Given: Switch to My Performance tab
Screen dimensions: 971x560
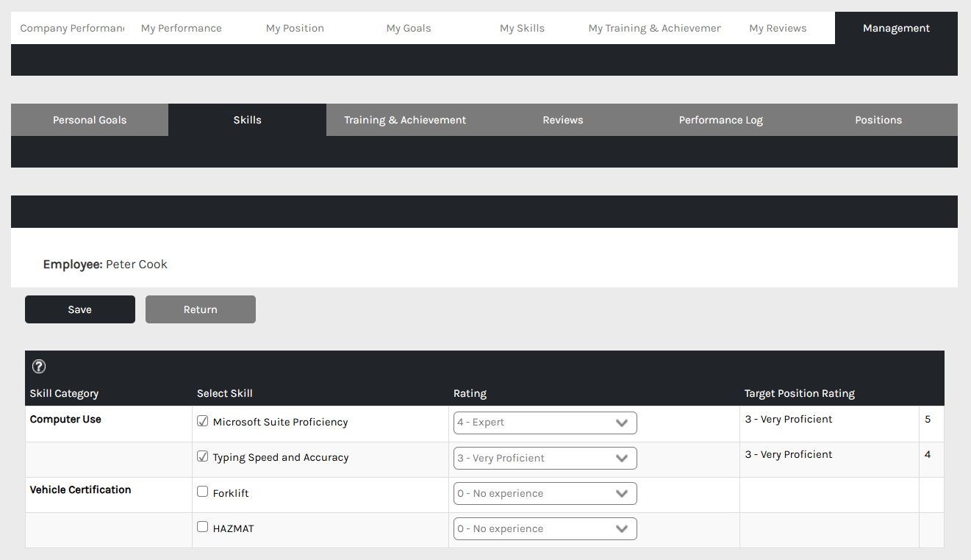Looking at the screenshot, I should point(182,28).
